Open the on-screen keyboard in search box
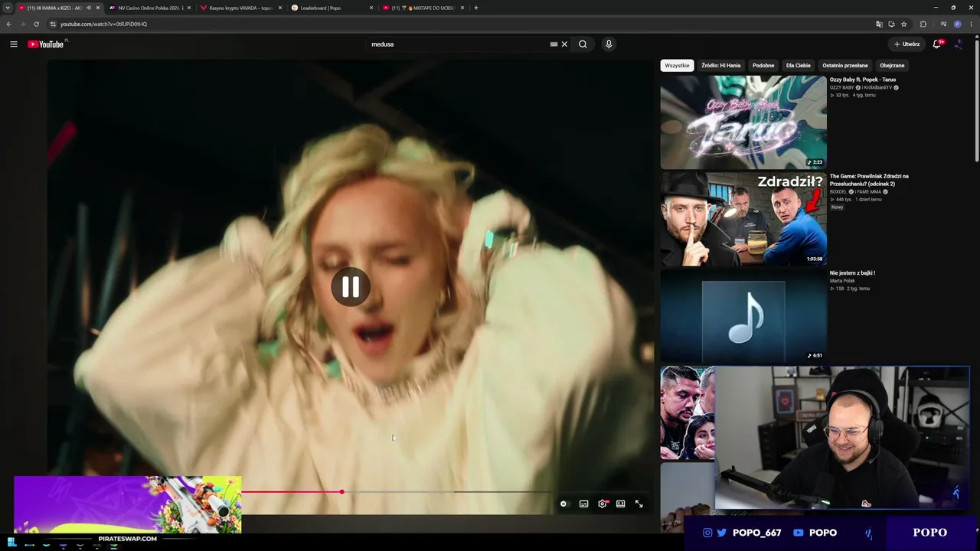Screen dimensions: 980x551 click(x=554, y=44)
